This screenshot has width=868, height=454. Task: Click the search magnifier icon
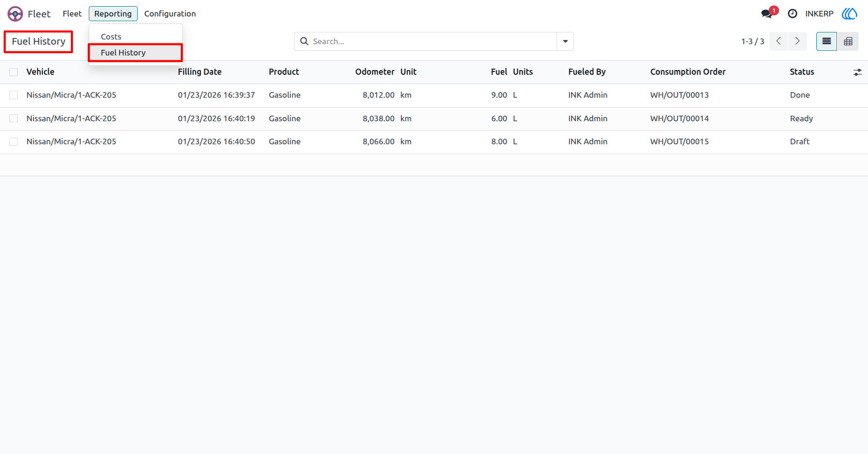[x=304, y=41]
